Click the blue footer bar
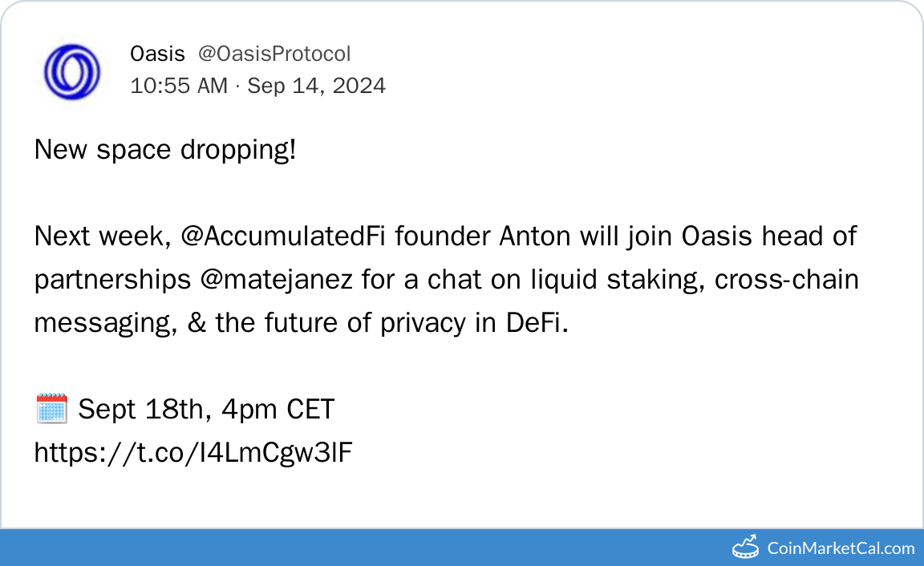 point(361,548)
